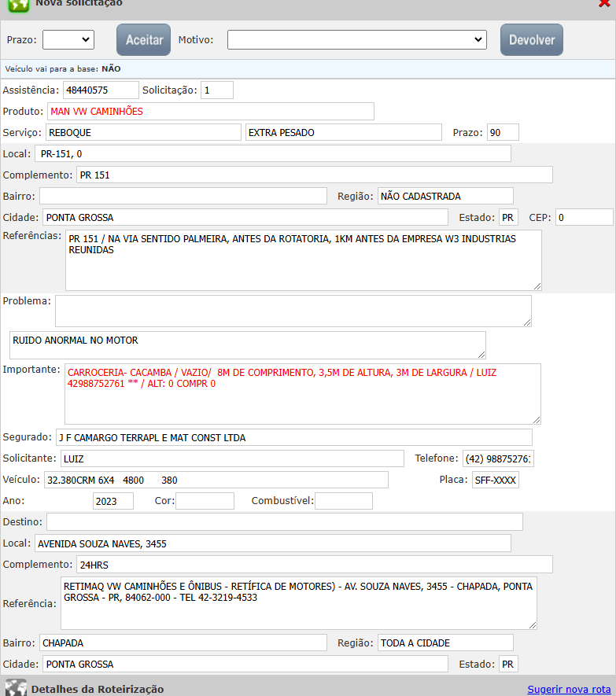Screen dimensions: 616x696
Task: Click the EXTRA PESADO service type field
Action: (345, 133)
